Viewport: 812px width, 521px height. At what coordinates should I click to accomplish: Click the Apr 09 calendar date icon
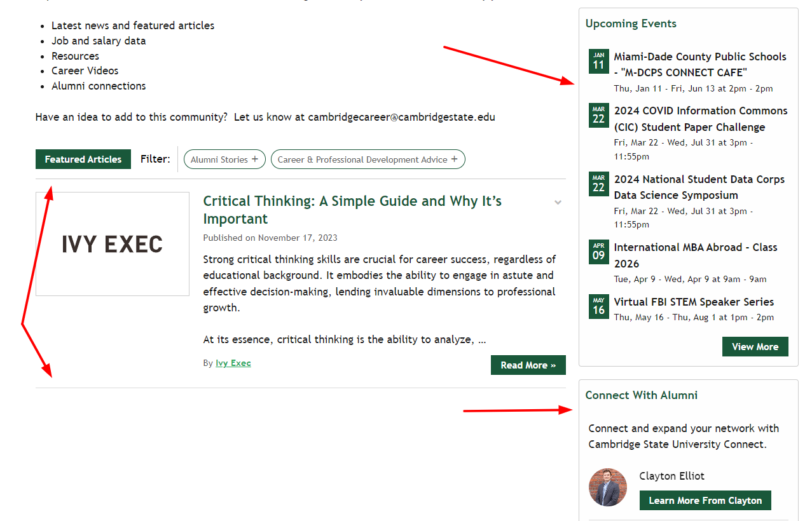click(x=598, y=252)
